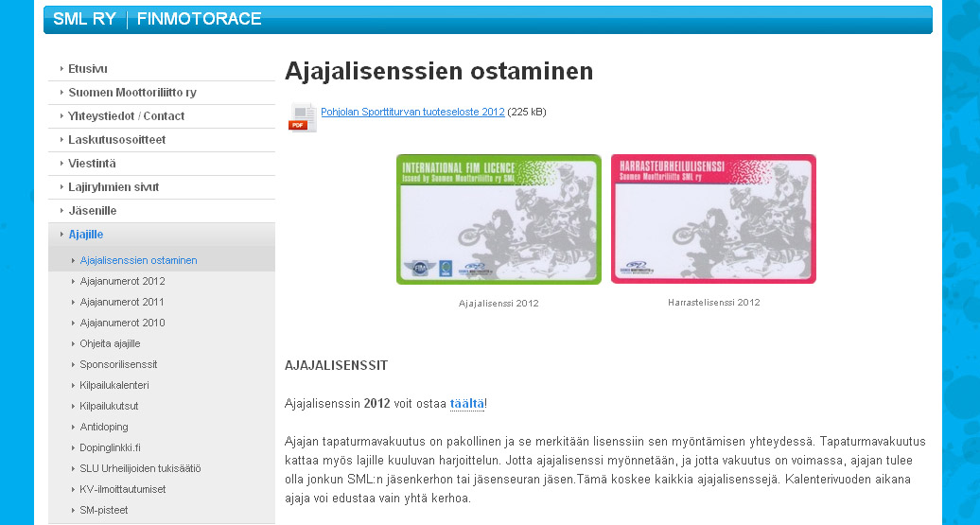Click the pink Harrasteurheilulisenssi card image
This screenshot has height=525, width=980.
(713, 219)
